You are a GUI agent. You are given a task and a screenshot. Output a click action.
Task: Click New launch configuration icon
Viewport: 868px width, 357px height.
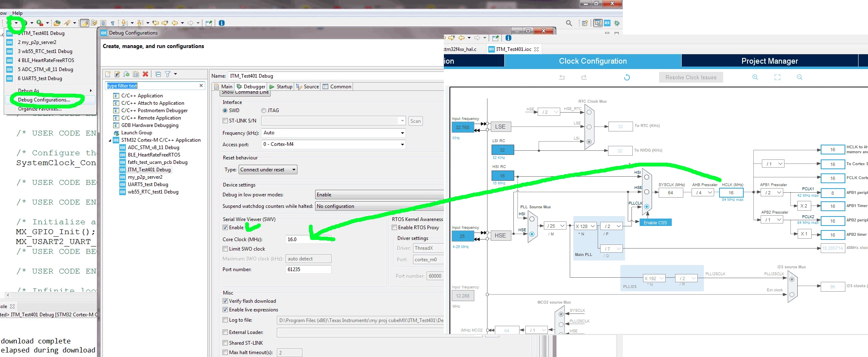pyautogui.click(x=108, y=74)
